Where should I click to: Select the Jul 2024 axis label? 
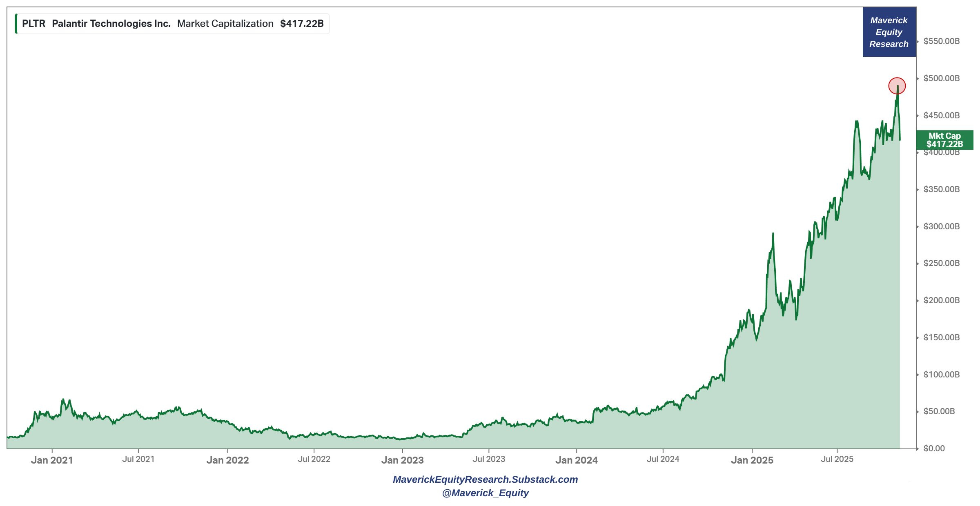[x=663, y=459]
